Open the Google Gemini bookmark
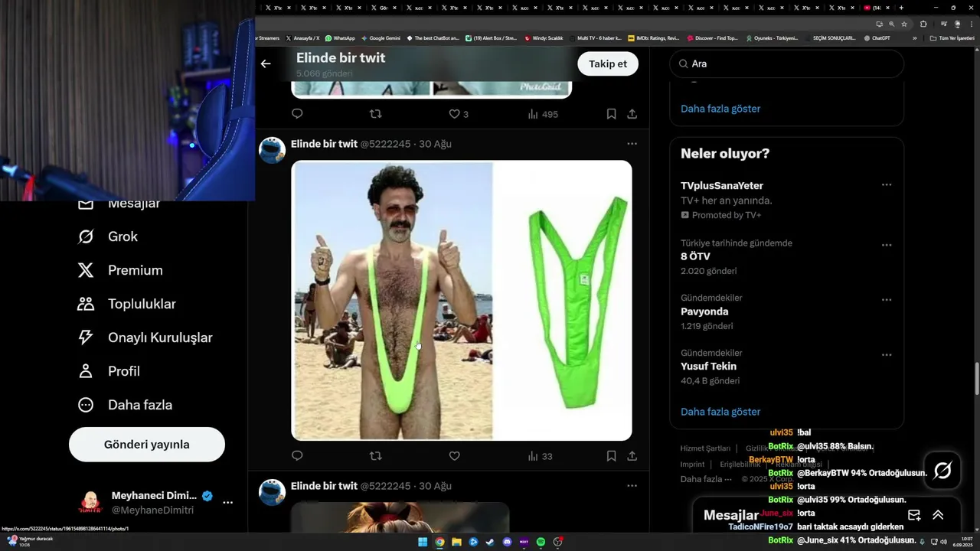980x551 pixels. [381, 37]
